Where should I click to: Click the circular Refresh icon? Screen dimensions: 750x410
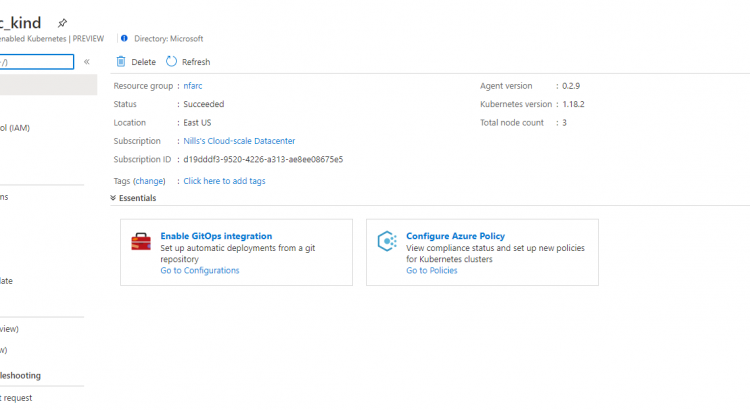(x=171, y=61)
